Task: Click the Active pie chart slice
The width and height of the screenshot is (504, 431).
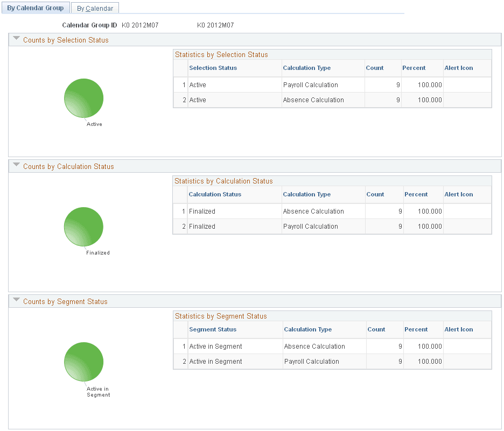Action: point(83,98)
